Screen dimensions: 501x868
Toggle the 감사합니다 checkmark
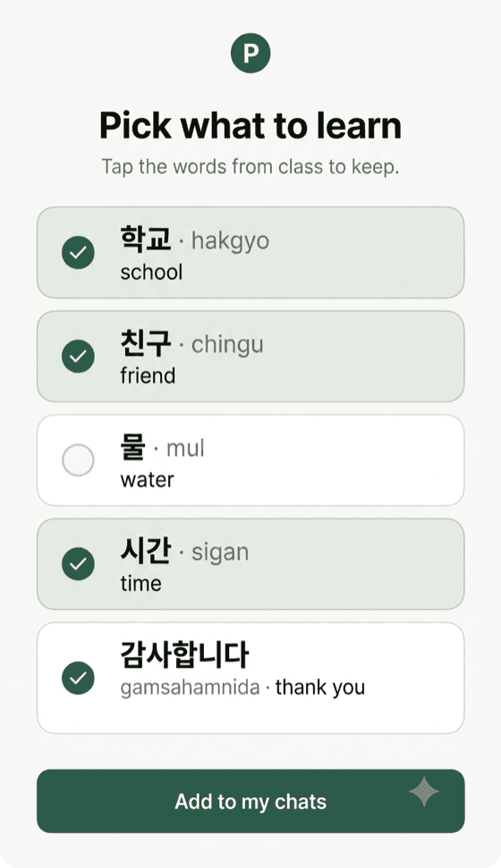point(78,678)
